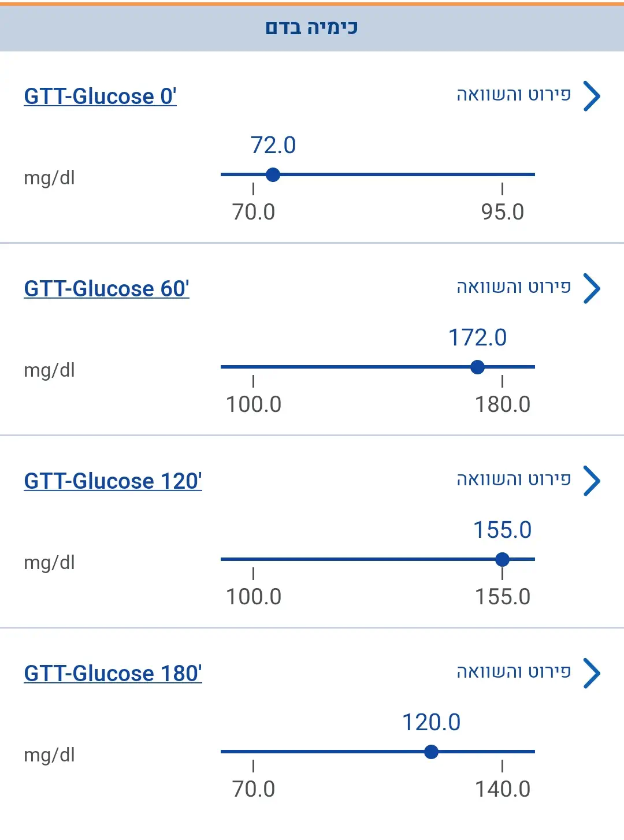Open the GTT-Glucose 0' result link
This screenshot has height=840, width=624.
pyautogui.click(x=100, y=96)
